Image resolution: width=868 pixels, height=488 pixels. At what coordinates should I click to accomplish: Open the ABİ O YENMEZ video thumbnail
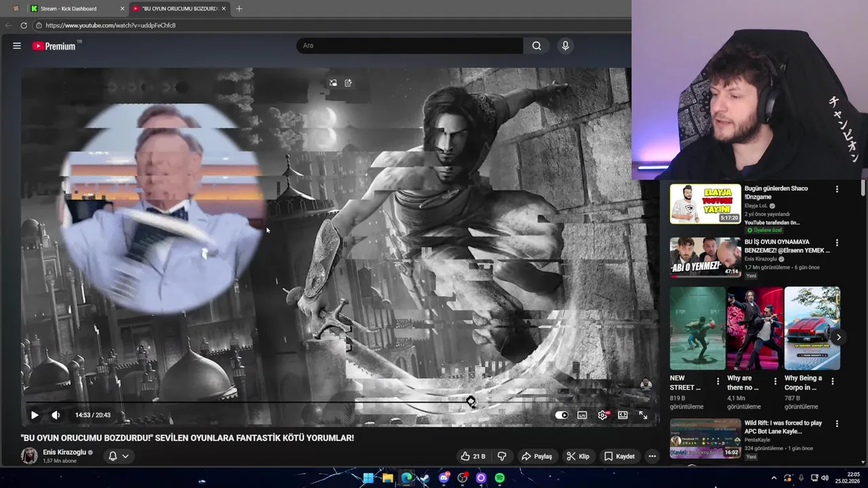tap(705, 257)
